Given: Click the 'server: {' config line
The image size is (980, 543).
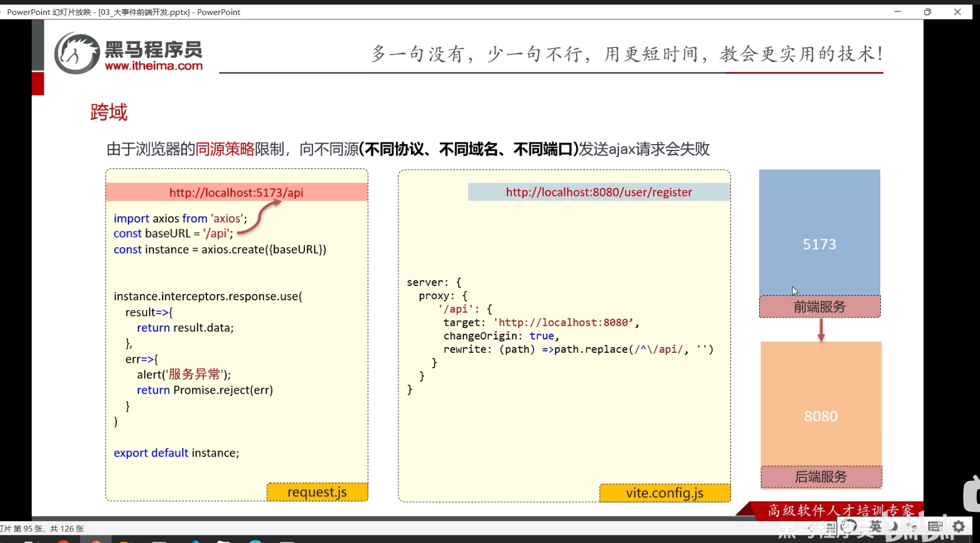Looking at the screenshot, I should tap(434, 282).
